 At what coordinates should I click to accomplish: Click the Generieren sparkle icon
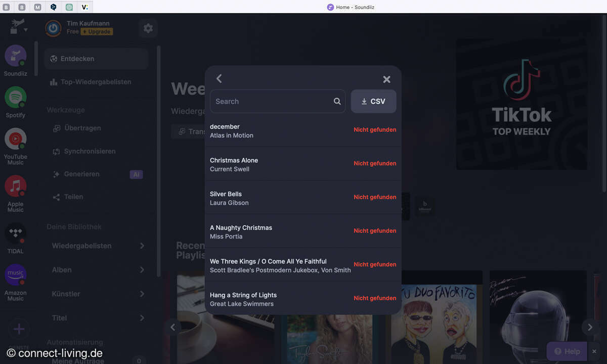click(x=56, y=174)
